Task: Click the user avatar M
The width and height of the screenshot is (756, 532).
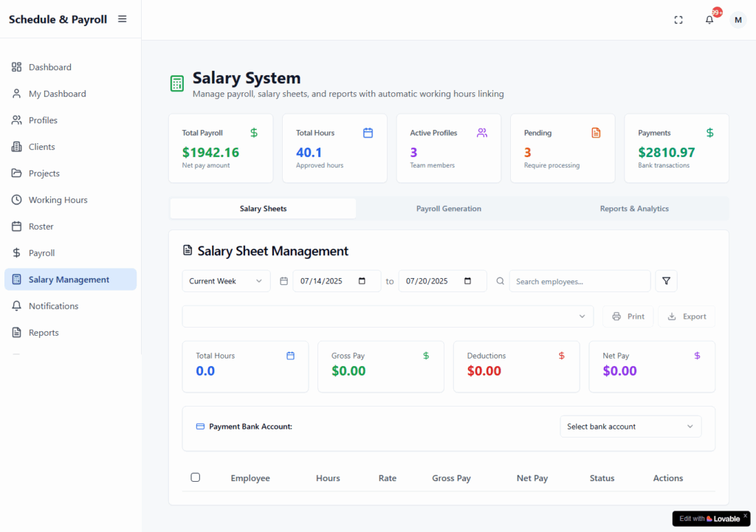Action: pyautogui.click(x=738, y=20)
